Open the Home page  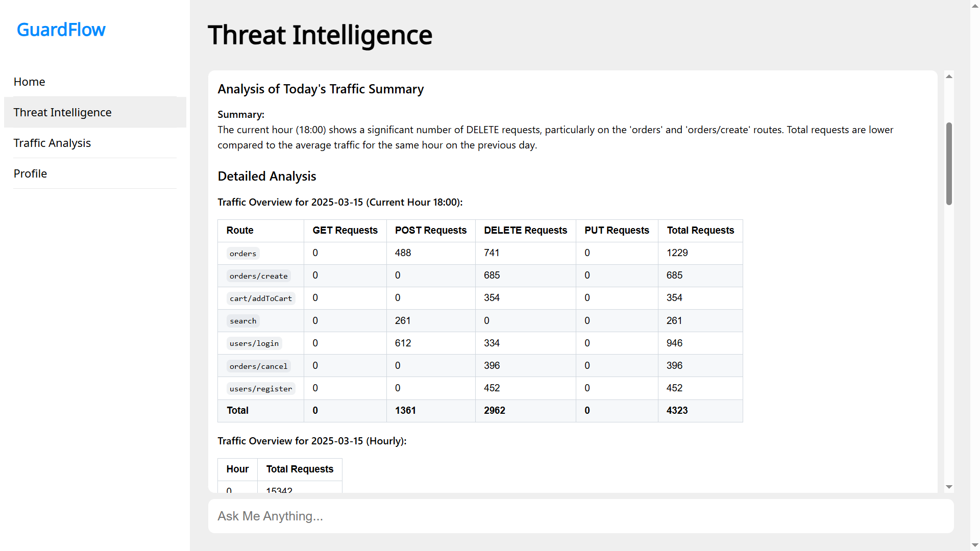[29, 82]
